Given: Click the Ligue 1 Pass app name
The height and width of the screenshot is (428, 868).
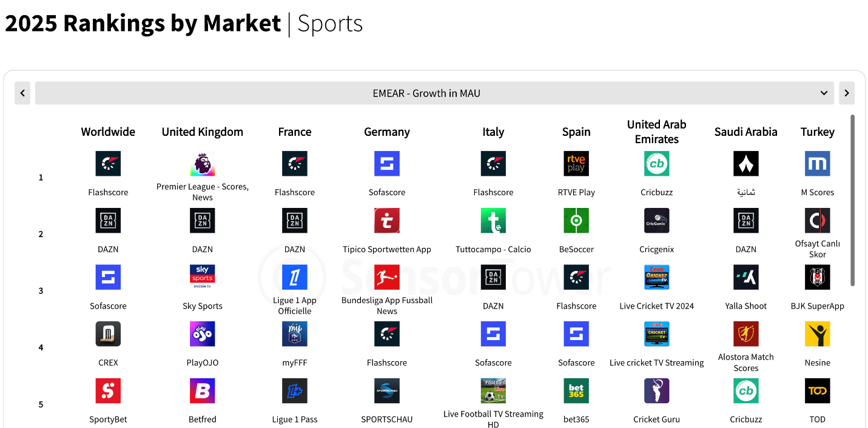Looking at the screenshot, I should coord(295,420).
